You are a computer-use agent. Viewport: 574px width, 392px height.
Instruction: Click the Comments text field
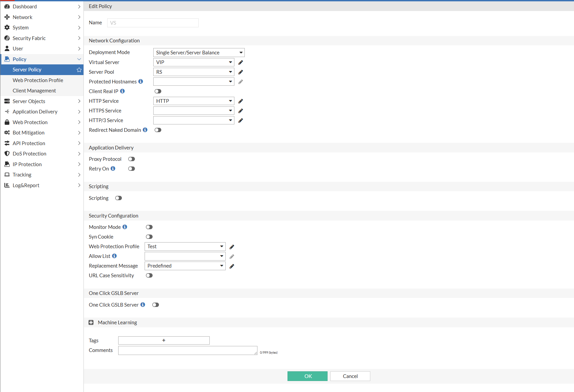click(188, 350)
